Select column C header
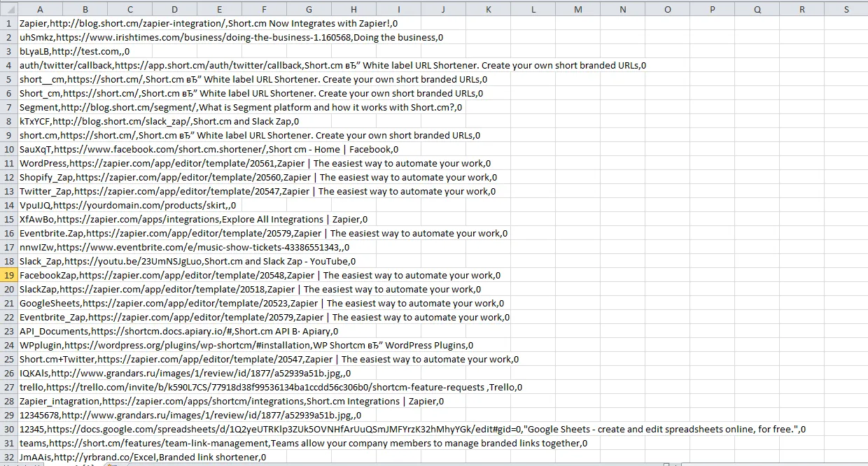Image resolution: width=868 pixels, height=466 pixels. click(129, 9)
